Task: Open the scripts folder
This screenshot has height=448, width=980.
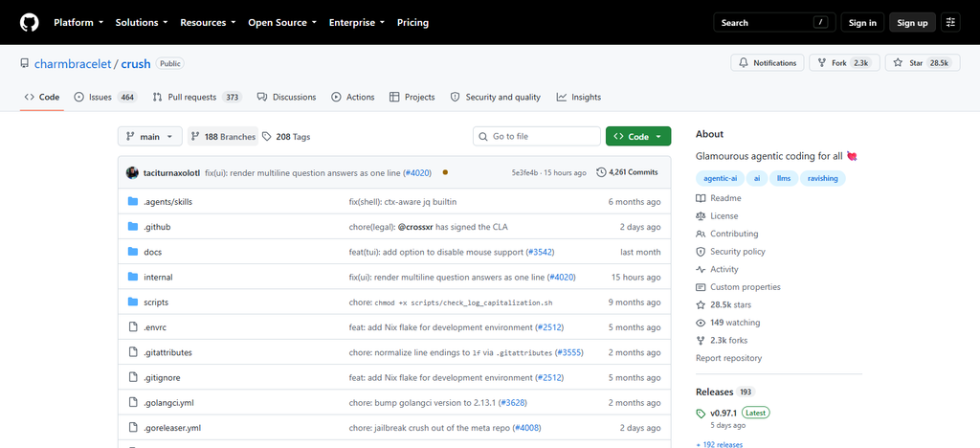Action: [x=156, y=302]
